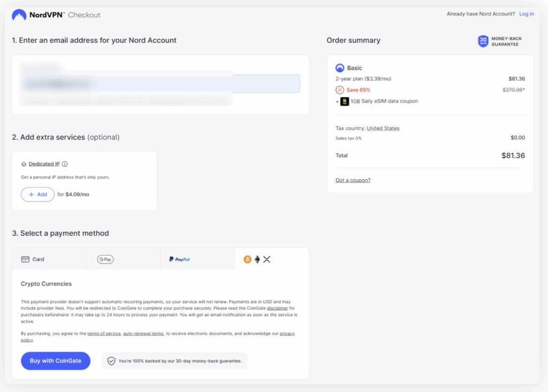Click the Basic plan round icon
The image size is (548, 392).
(x=340, y=68)
